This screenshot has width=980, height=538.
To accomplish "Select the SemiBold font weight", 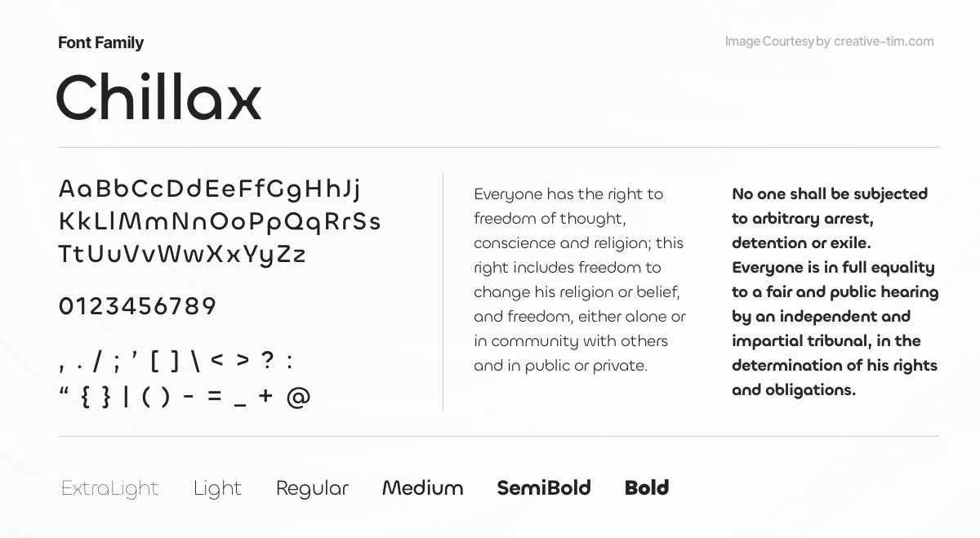I will [543, 488].
